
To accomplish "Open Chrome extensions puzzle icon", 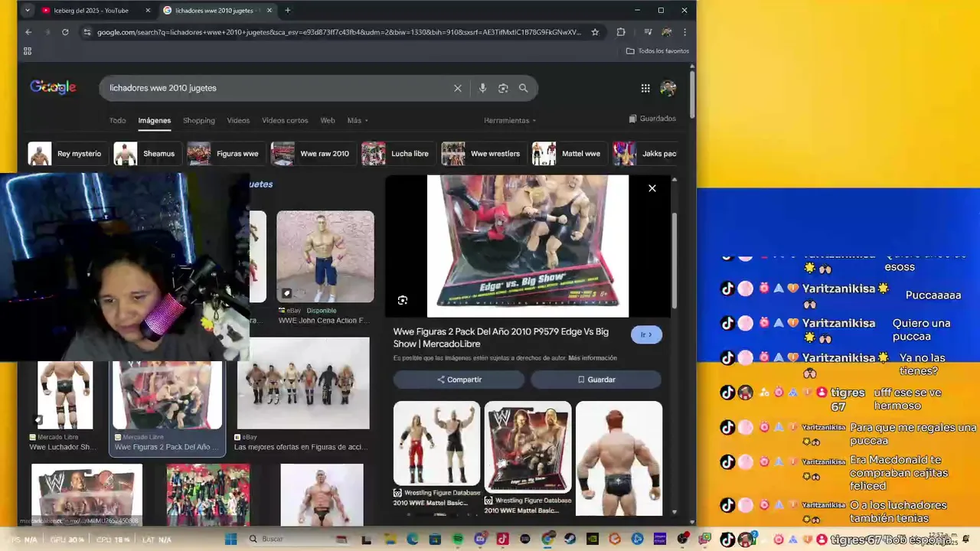I will pos(621,32).
